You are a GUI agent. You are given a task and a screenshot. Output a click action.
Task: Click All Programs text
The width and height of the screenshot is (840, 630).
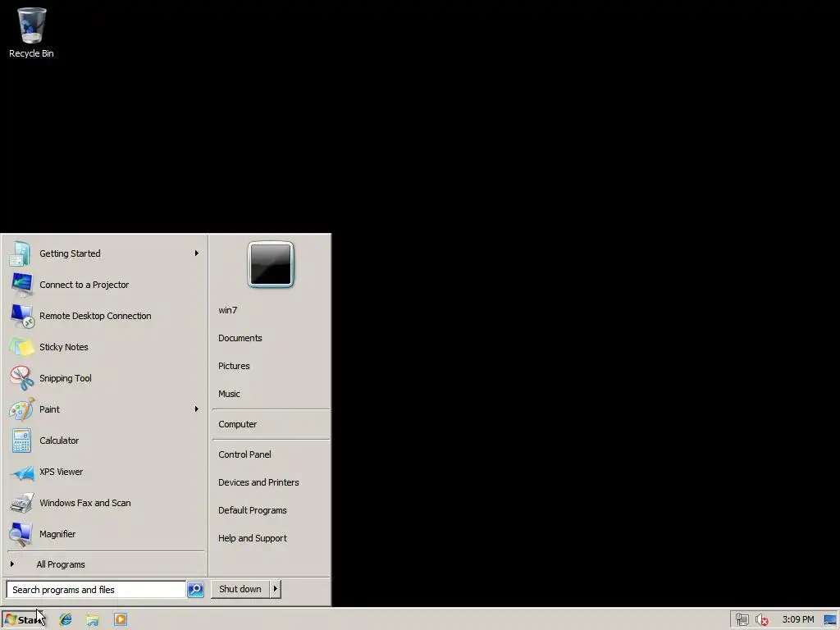coord(61,564)
